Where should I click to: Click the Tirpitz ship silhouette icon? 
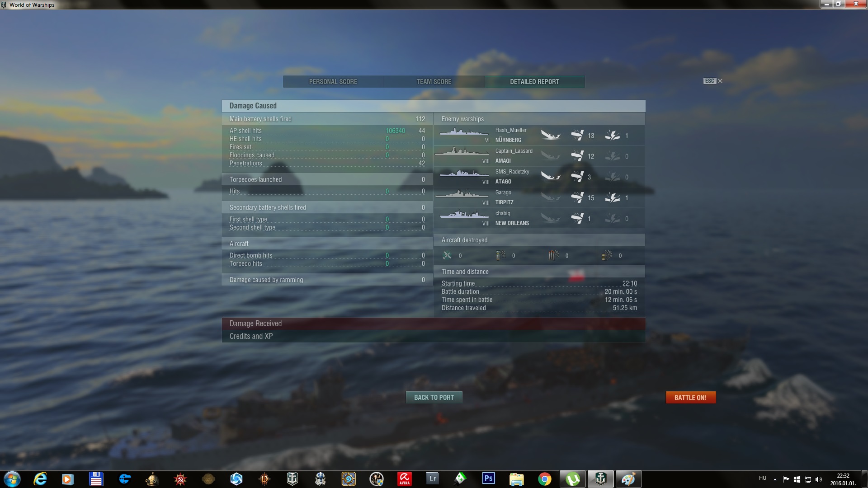462,194
